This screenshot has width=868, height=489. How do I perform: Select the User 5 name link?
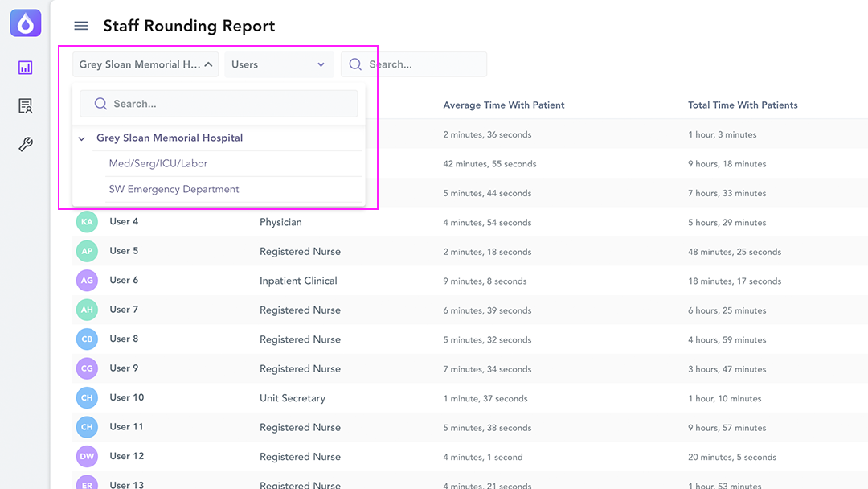click(124, 251)
